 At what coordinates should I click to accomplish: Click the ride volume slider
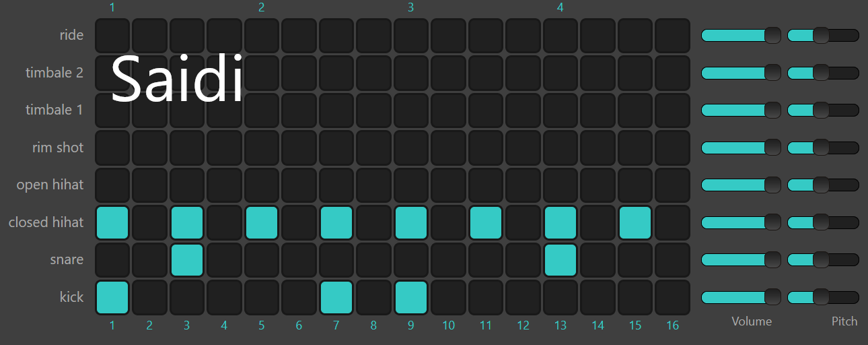click(741, 36)
